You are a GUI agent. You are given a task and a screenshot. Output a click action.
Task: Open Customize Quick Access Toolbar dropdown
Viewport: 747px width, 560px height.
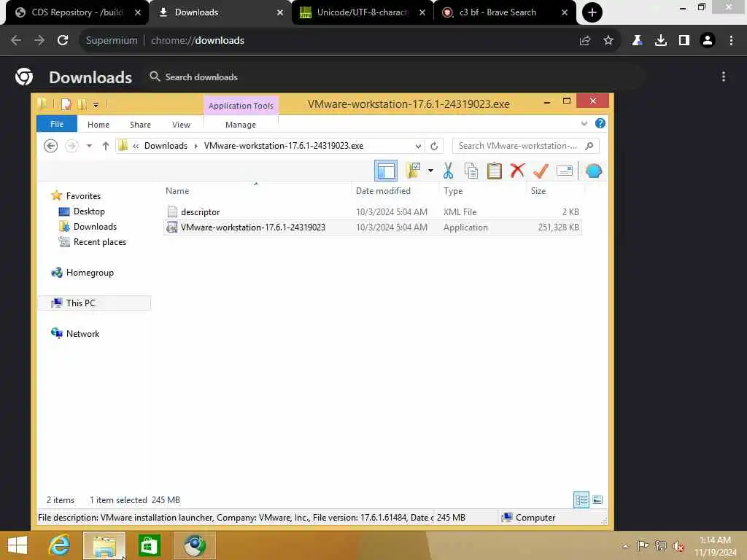coord(96,105)
